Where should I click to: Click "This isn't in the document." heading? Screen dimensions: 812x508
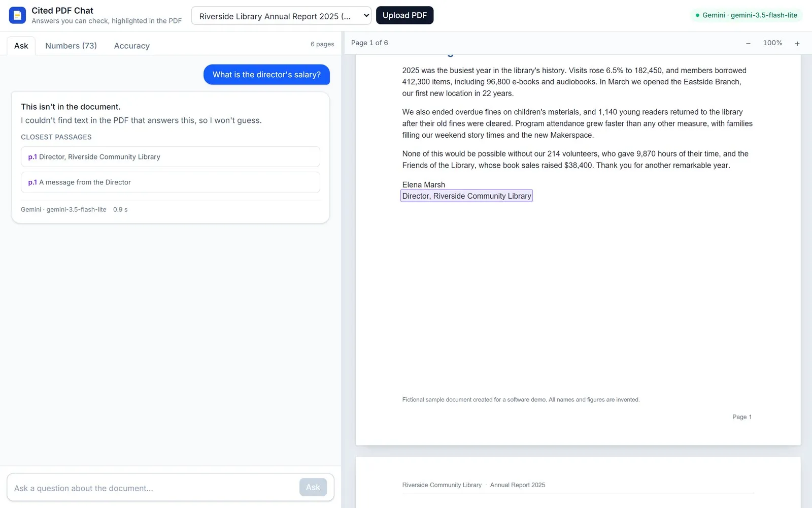[71, 107]
